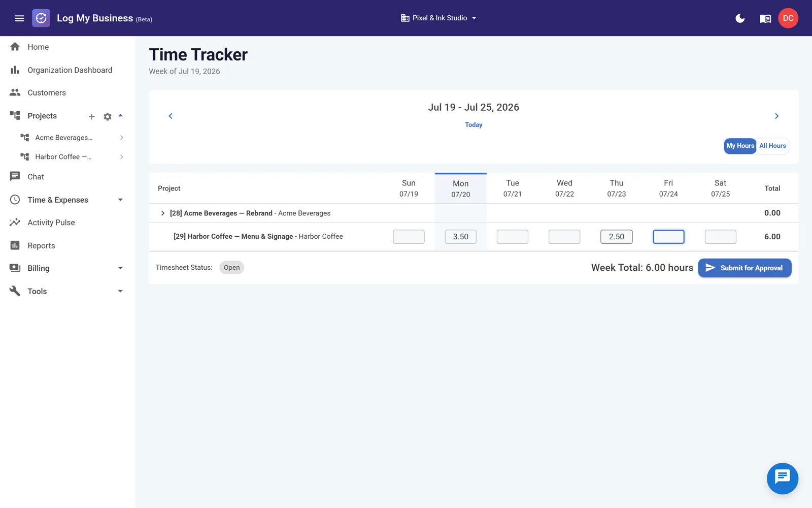Image resolution: width=812 pixels, height=508 pixels.
Task: Click the Project column header
Action: pyautogui.click(x=169, y=188)
